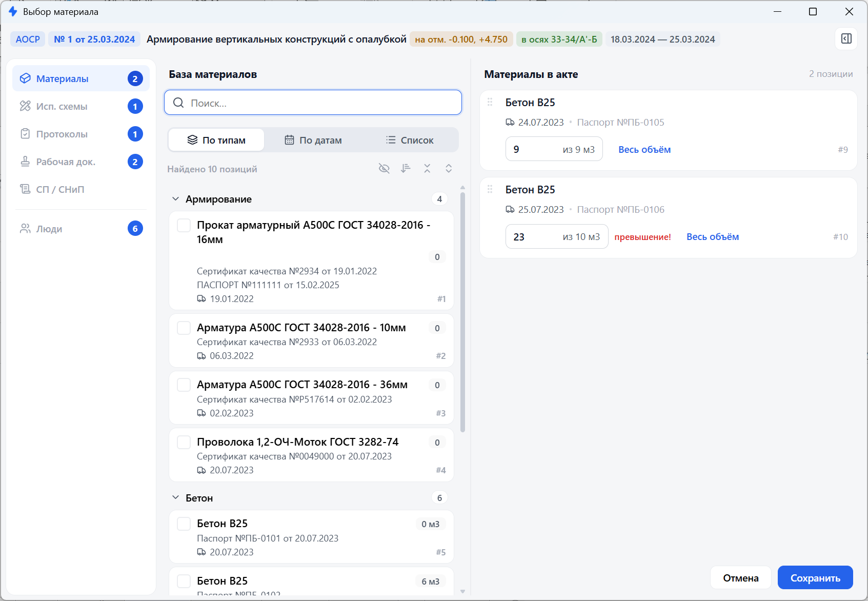Click scrollbar down arrow of materials list
Viewport: 868px width, 601px height.
click(463, 591)
